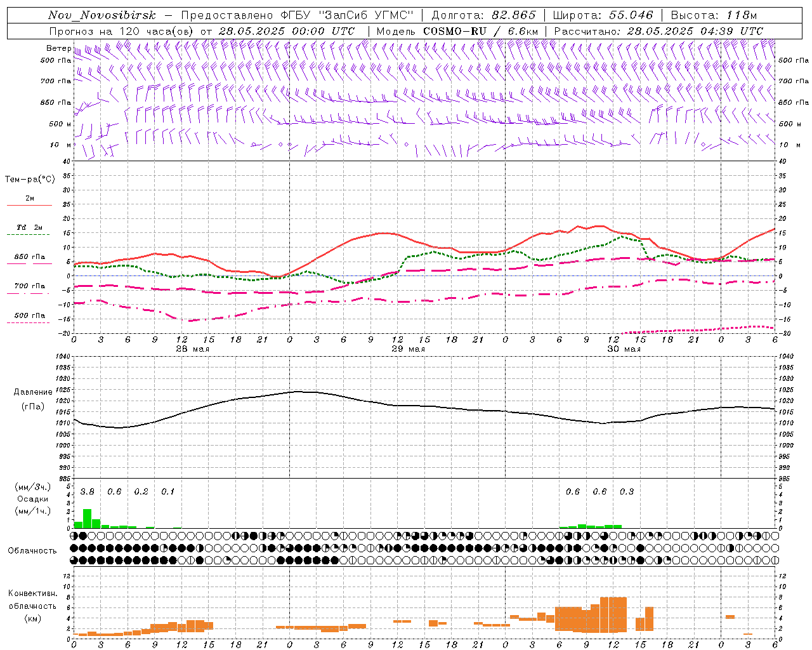The width and height of the screenshot is (812, 650).
Task: Click the 0.2 precipitation total
Action: point(141,492)
